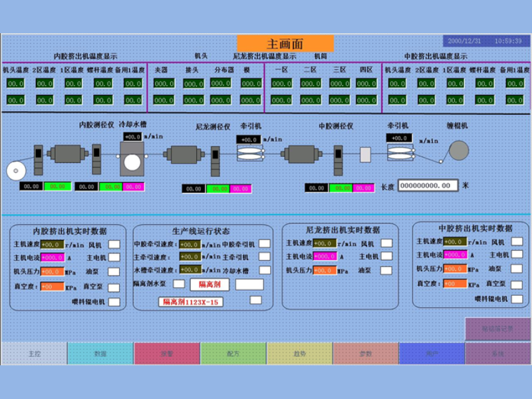Click the cooling water tank speed value field
The image size is (532, 399).
tap(132, 137)
